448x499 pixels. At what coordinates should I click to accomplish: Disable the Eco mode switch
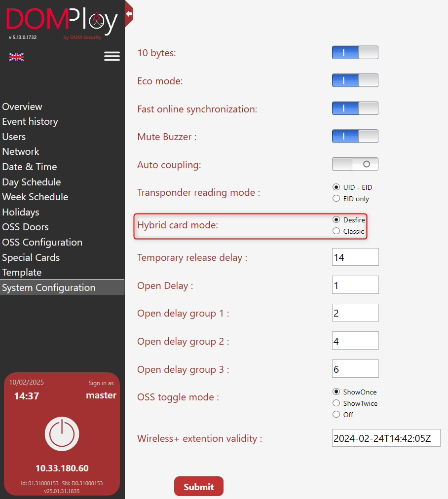click(355, 80)
